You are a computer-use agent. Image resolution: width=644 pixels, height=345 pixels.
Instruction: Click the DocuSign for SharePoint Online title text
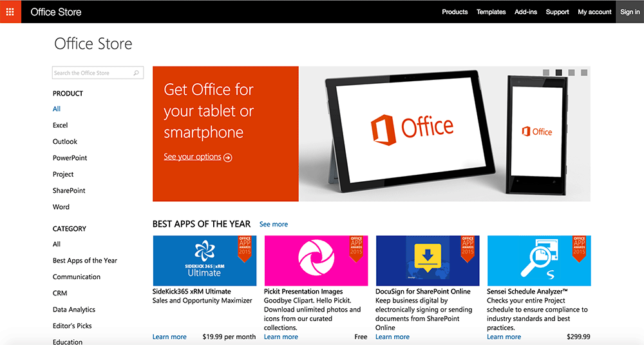423,291
